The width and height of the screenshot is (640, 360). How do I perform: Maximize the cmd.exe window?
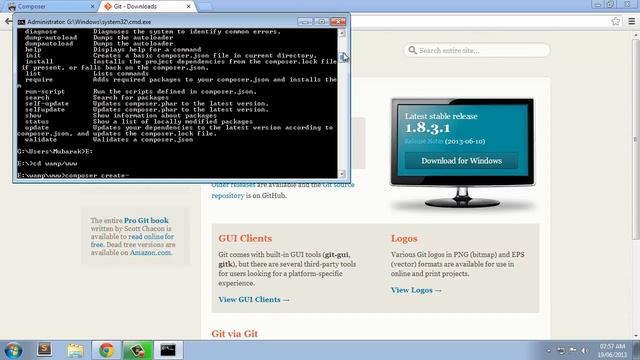tap(321, 22)
